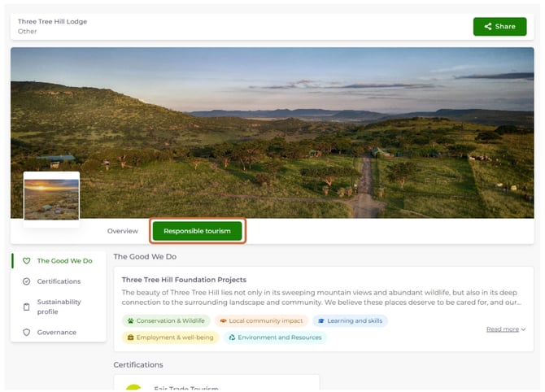Click the handshake icon in Local community impact

[223, 320]
